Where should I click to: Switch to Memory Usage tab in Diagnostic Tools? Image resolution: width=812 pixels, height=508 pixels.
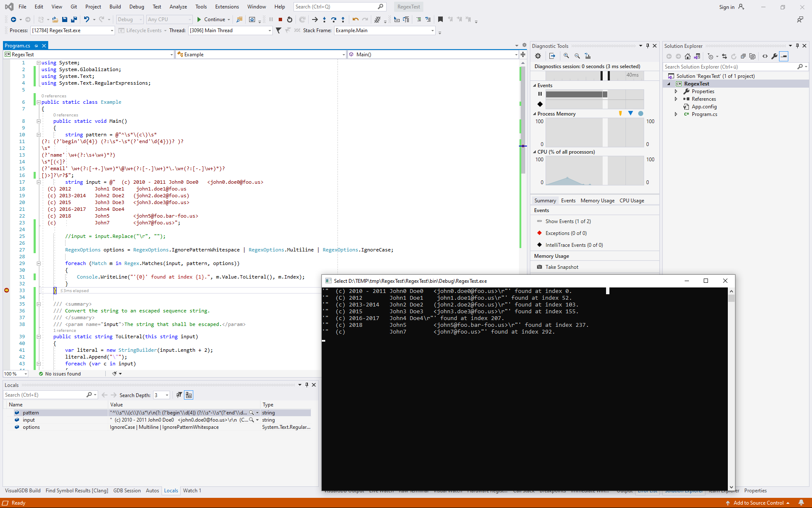coord(597,201)
